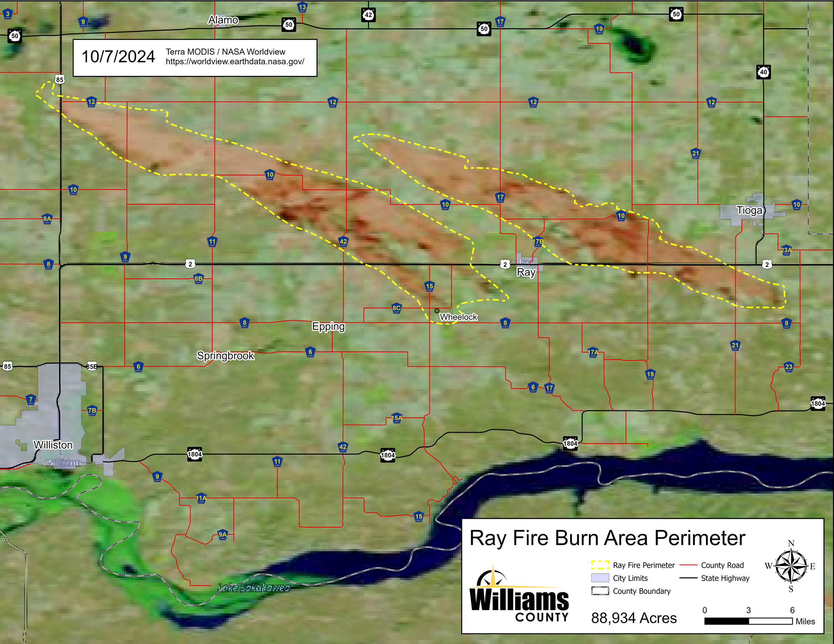Click the Tioga city label

click(x=749, y=210)
